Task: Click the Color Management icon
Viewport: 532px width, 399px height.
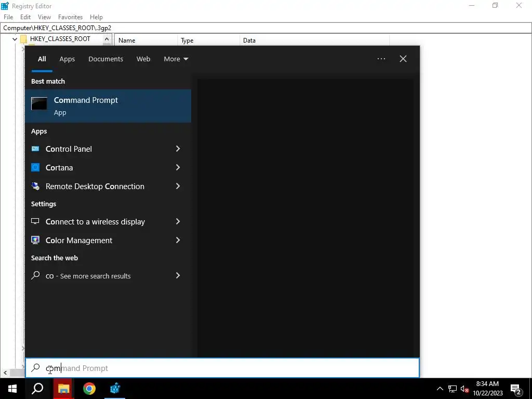Action: tap(35, 240)
